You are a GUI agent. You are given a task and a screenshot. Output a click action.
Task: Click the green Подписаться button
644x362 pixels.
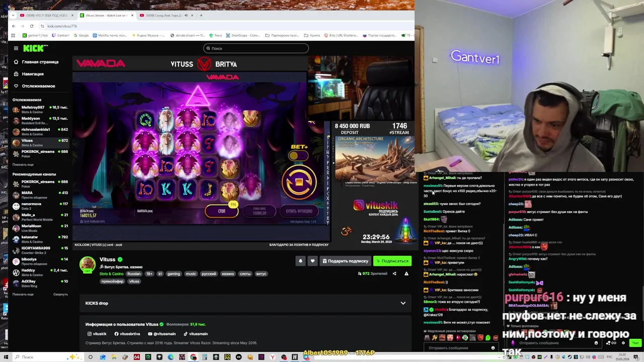click(392, 261)
